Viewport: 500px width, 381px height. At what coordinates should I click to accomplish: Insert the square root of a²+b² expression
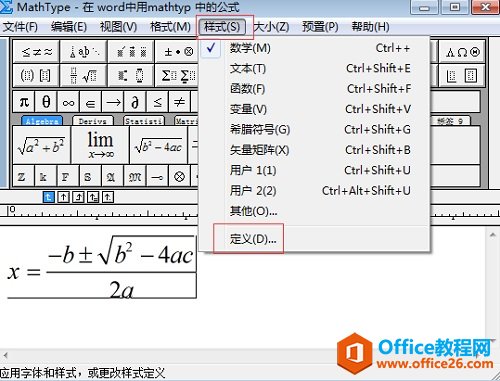coord(42,145)
